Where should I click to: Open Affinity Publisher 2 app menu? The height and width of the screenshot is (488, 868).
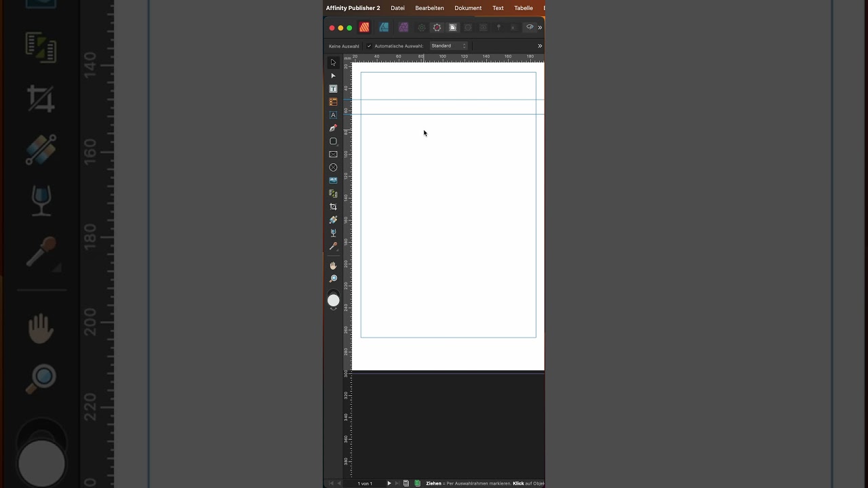tap(353, 8)
